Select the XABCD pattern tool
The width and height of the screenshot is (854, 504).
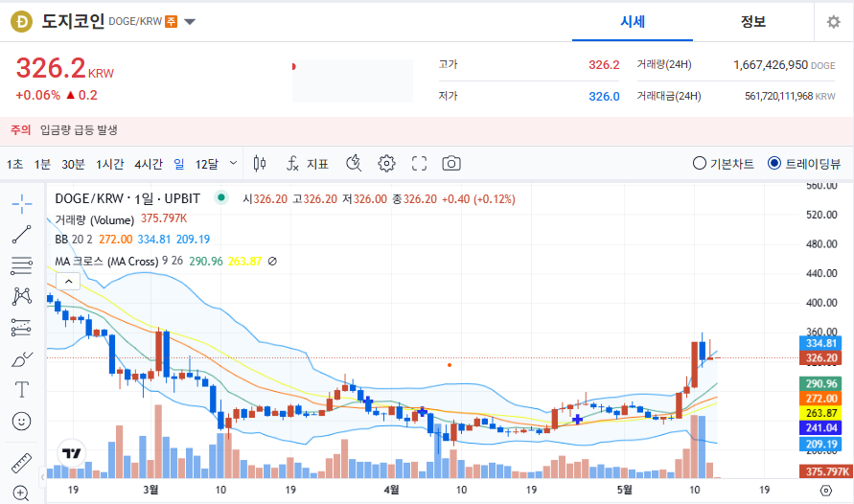(x=22, y=297)
